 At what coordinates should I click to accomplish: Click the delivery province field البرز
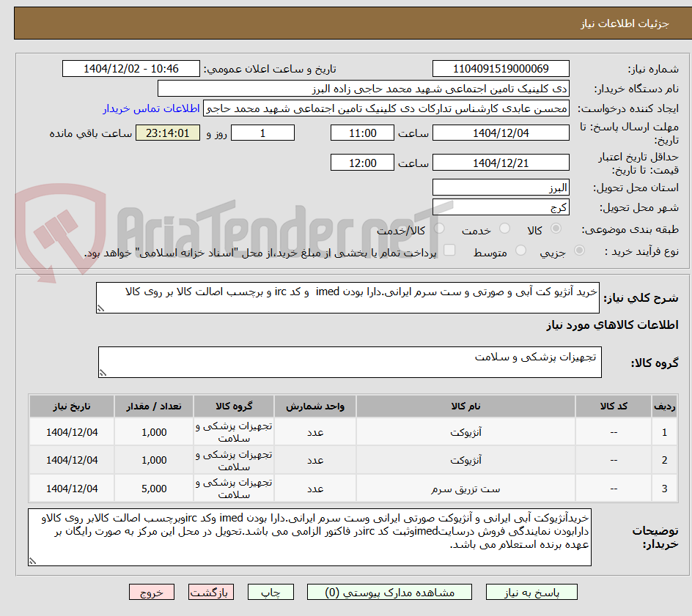click(501, 188)
